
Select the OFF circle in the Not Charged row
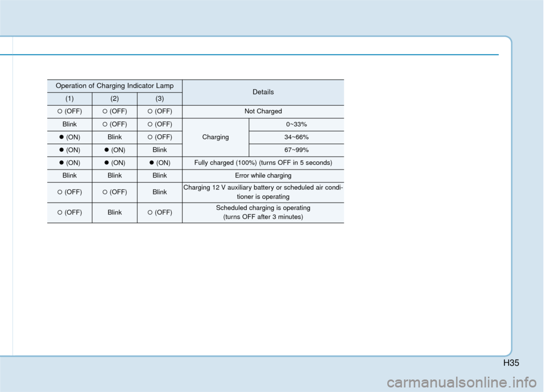coord(60,111)
